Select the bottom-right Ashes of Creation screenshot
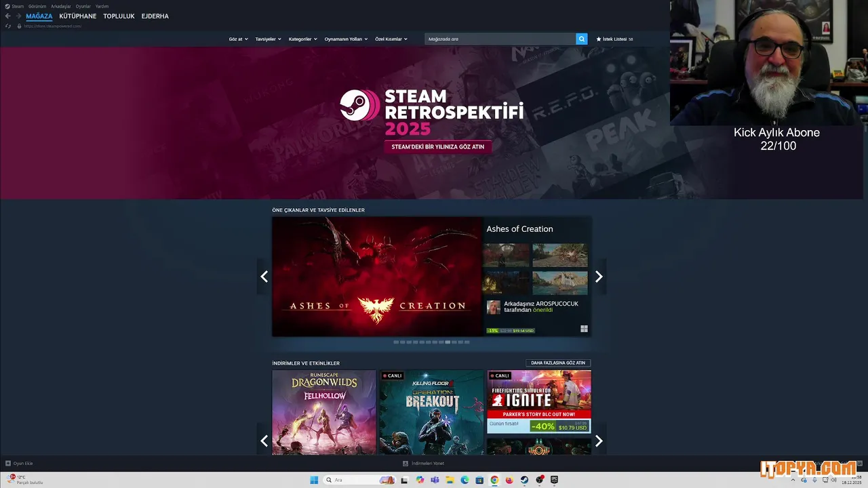This screenshot has height=488, width=868. tap(560, 283)
